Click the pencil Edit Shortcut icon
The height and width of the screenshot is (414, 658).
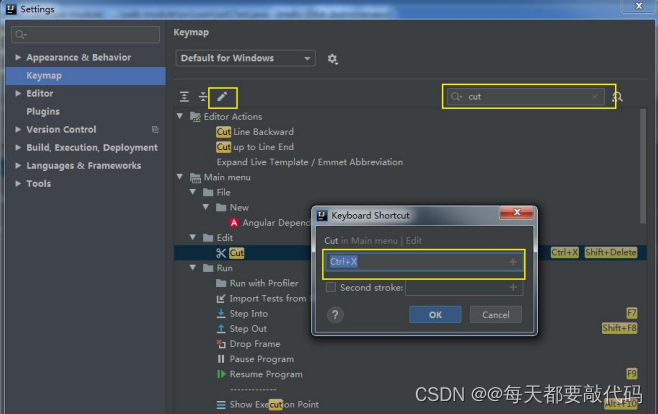pos(222,97)
